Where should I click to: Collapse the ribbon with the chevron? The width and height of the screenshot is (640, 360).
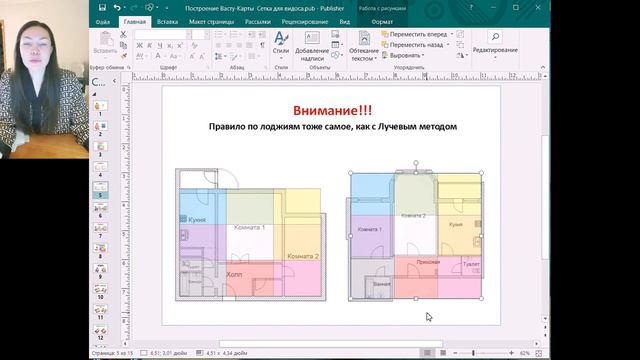(x=543, y=67)
